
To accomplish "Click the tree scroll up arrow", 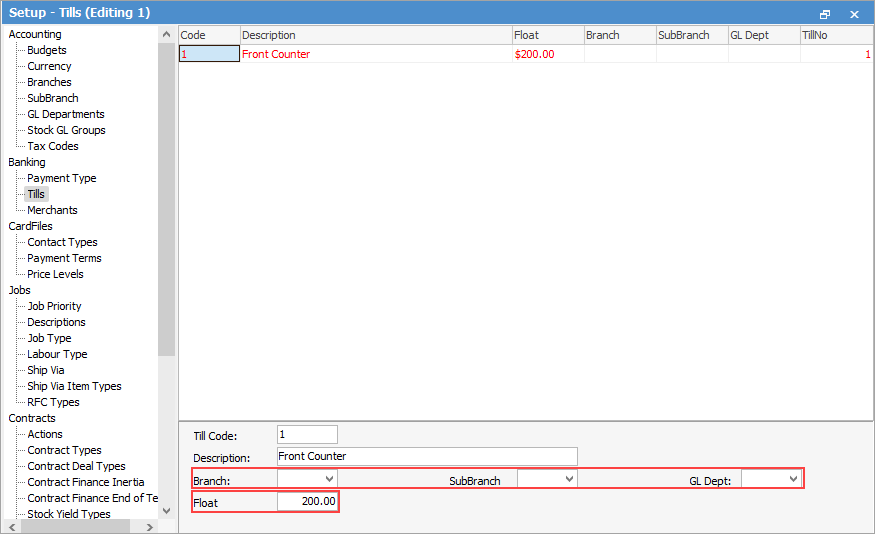I will pyautogui.click(x=166, y=35).
